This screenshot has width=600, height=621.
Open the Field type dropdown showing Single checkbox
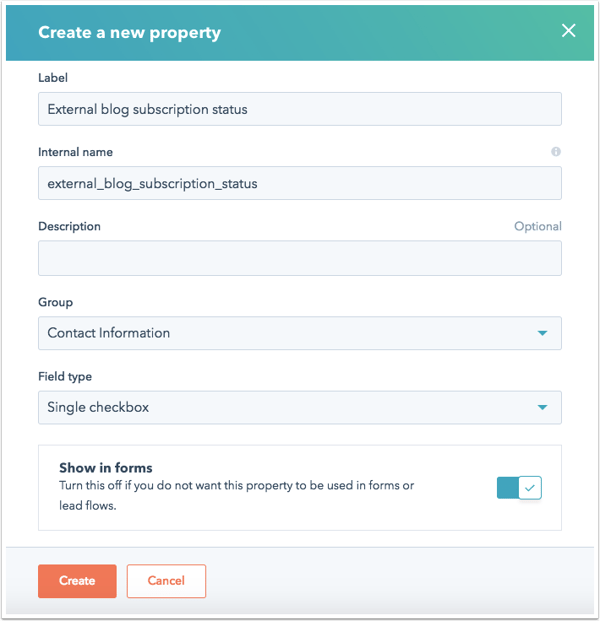(300, 408)
